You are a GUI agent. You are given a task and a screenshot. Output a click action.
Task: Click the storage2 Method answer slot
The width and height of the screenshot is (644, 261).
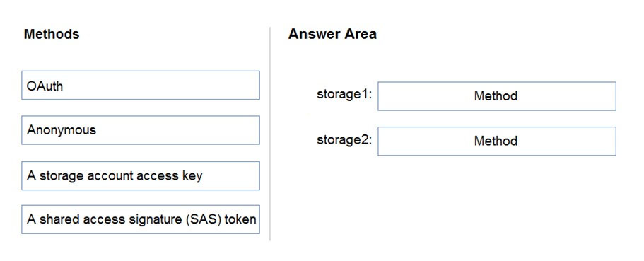(496, 141)
